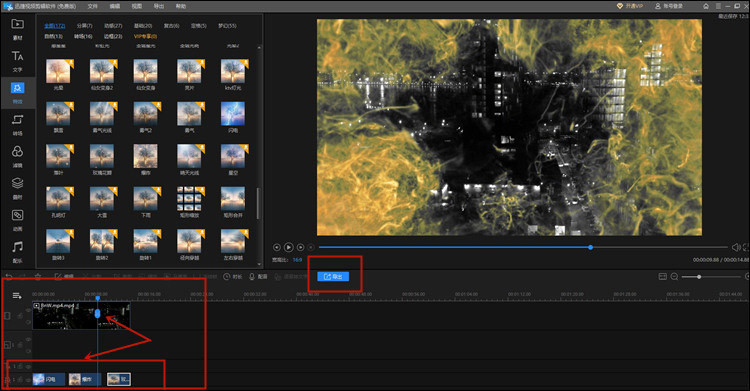Click the timeline track list icon
Screen dimensions: 750x391
[17, 296]
